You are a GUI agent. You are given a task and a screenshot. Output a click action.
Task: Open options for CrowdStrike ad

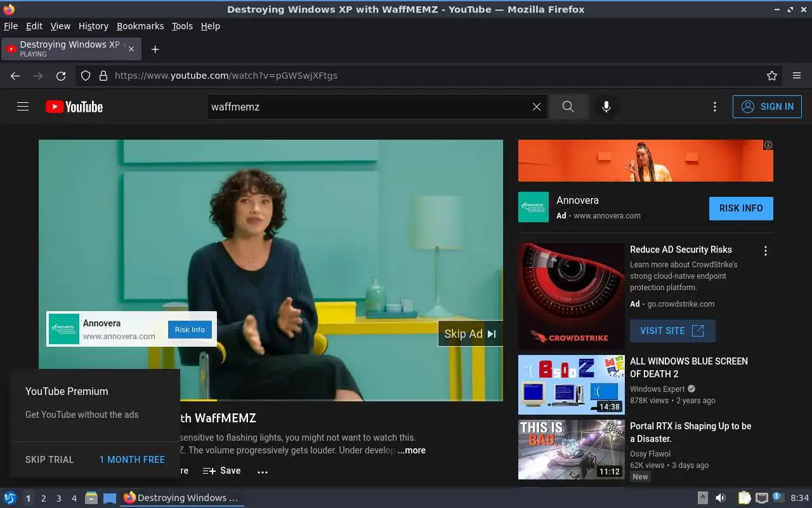click(766, 251)
